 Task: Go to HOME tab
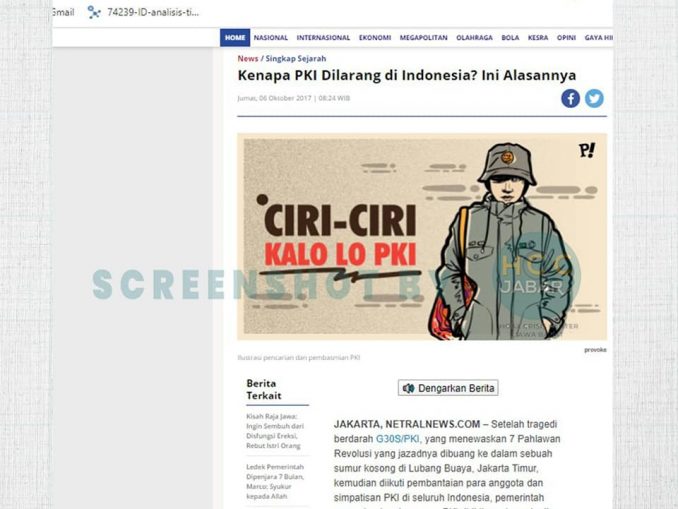(235, 38)
